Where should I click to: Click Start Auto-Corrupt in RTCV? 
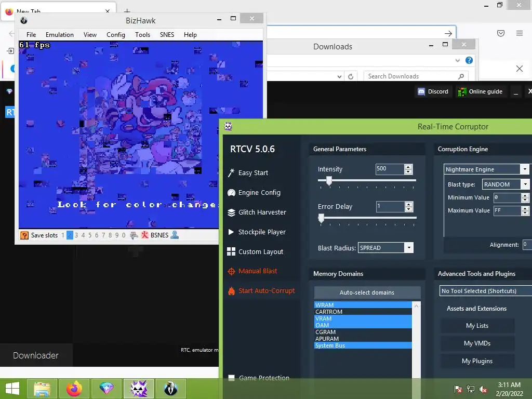(x=261, y=291)
